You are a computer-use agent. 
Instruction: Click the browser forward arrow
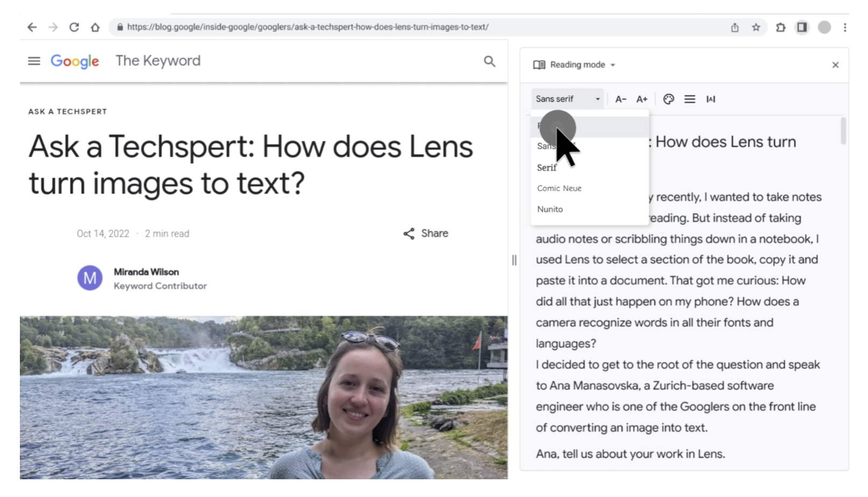click(x=53, y=27)
